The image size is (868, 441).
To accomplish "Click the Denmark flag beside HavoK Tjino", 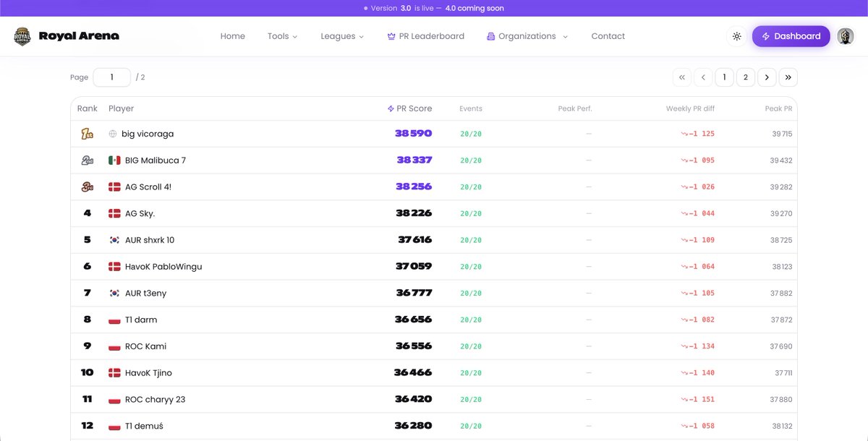I will tap(114, 372).
